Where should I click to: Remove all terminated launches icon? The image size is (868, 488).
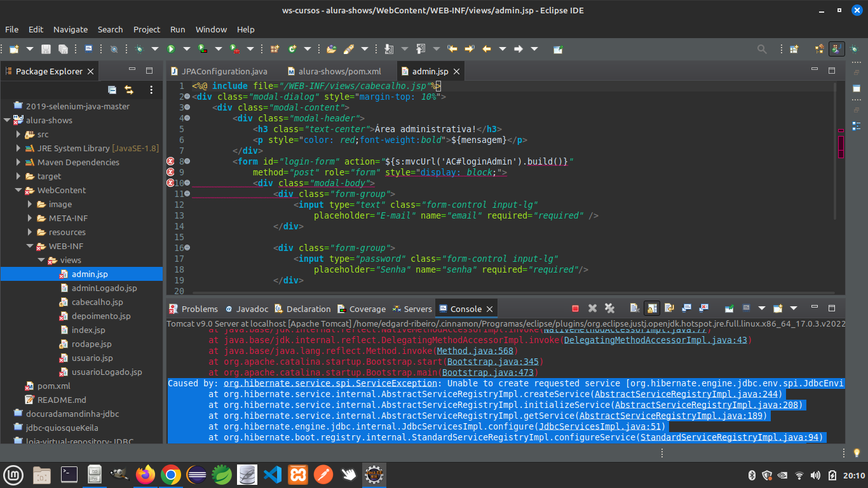[x=609, y=308]
